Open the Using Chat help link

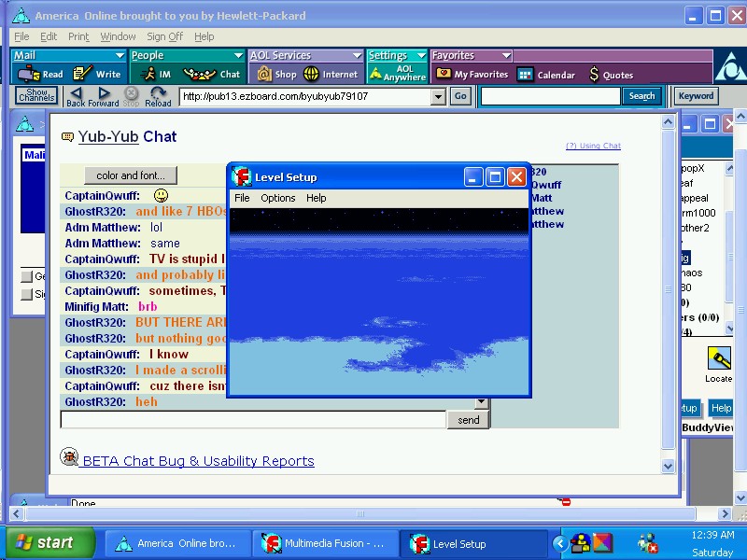[593, 146]
